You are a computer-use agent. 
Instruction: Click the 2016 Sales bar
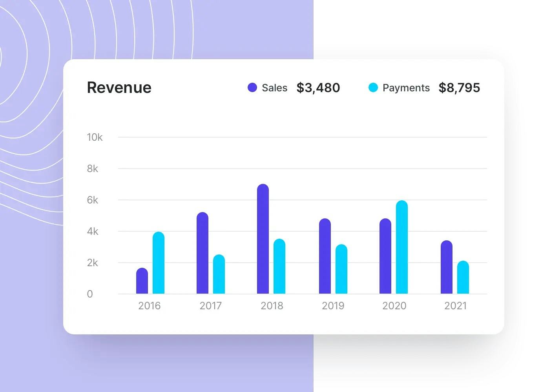tap(142, 280)
